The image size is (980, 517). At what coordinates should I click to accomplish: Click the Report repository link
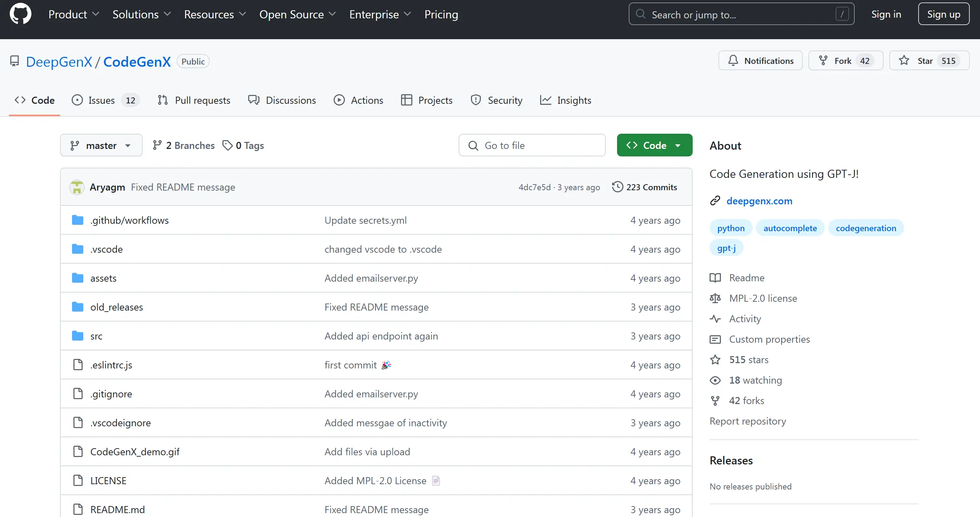point(748,421)
